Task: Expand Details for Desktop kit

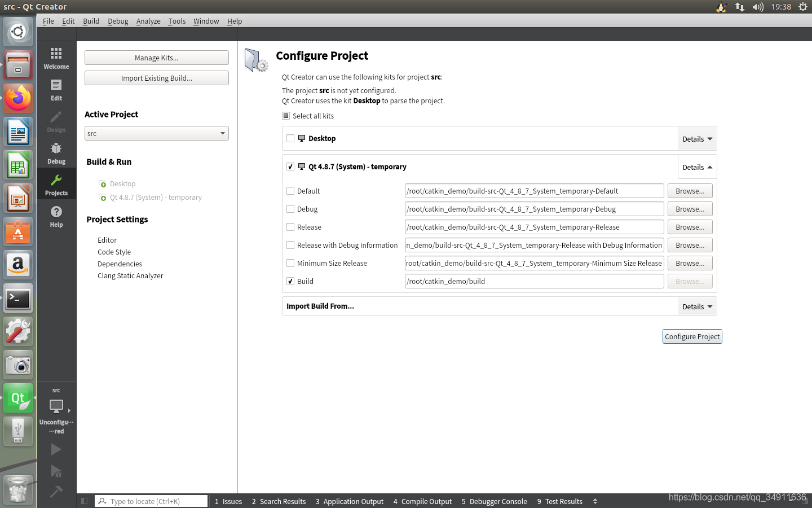Action: tap(697, 139)
